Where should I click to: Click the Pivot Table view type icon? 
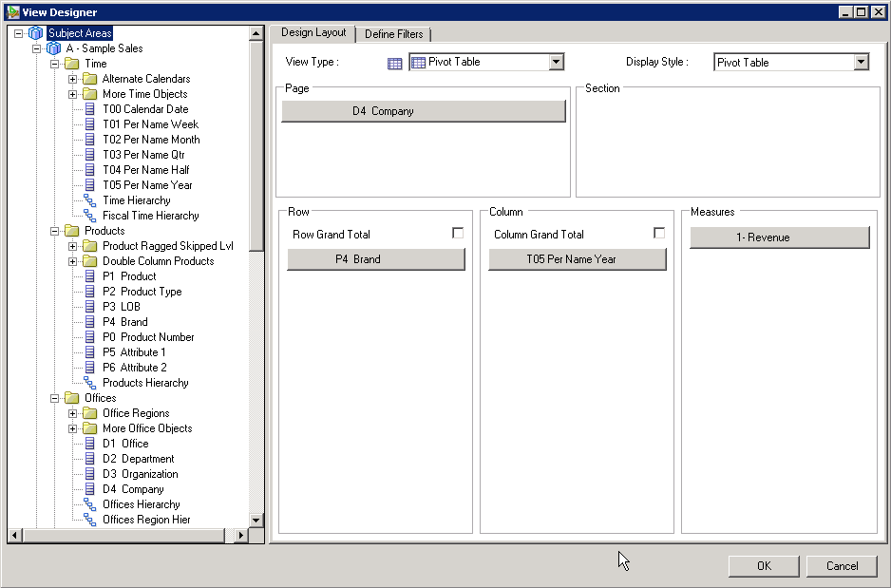pos(395,62)
